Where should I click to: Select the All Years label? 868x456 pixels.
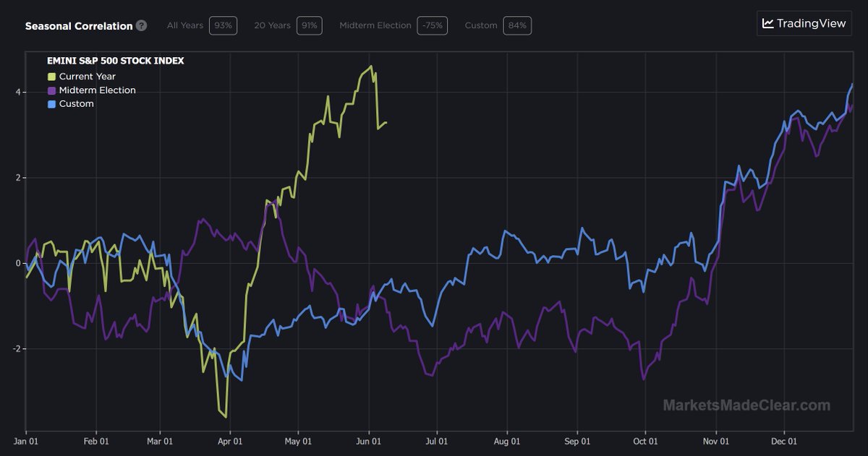point(185,25)
